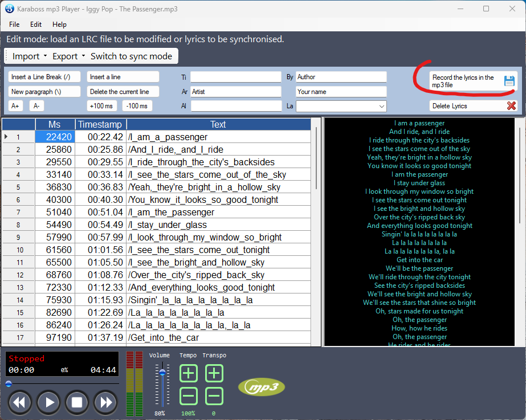The width and height of the screenshot is (526, 420).
Task: Lower transpose with the minus button
Action: click(214, 395)
